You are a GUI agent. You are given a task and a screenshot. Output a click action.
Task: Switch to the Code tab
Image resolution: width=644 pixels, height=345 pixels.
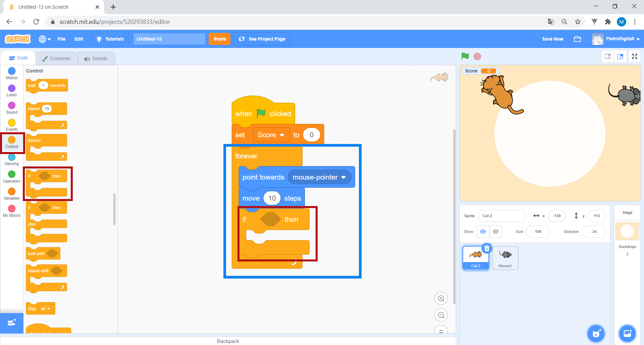click(18, 58)
